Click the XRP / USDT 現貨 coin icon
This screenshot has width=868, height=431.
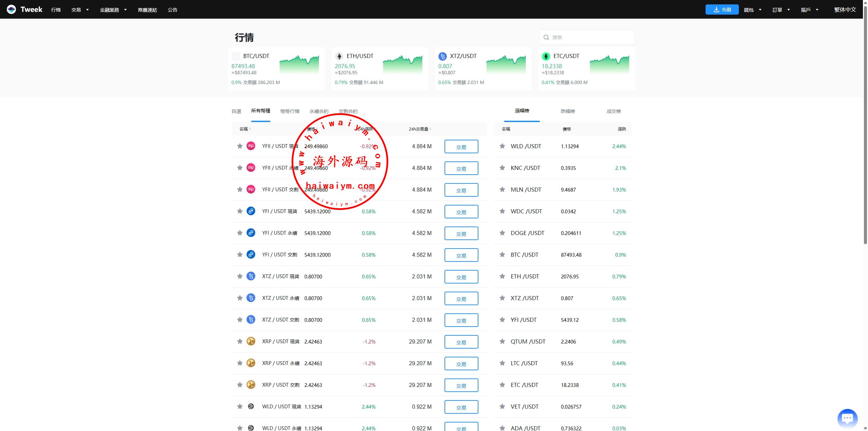pos(251,341)
